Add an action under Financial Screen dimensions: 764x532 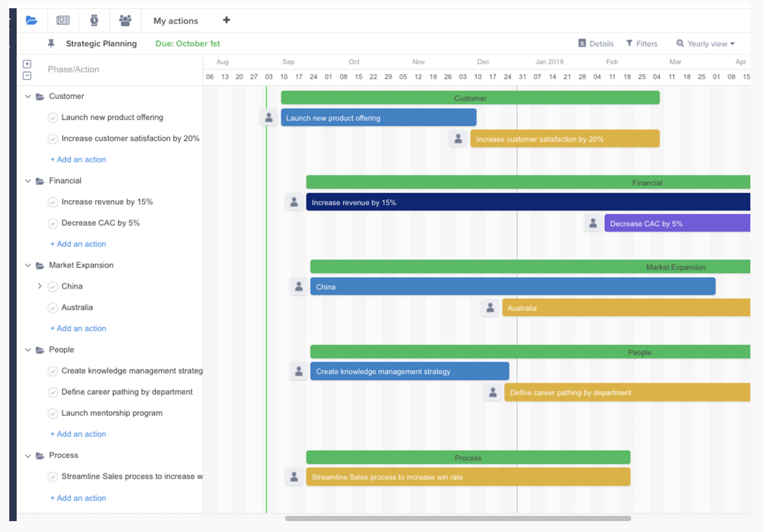point(78,244)
